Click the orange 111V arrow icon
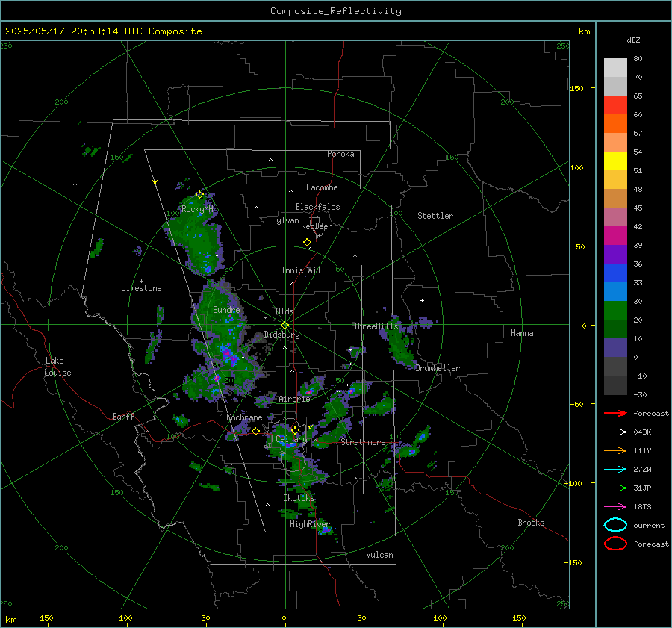Viewport: 672px width, 628px height. coord(615,450)
